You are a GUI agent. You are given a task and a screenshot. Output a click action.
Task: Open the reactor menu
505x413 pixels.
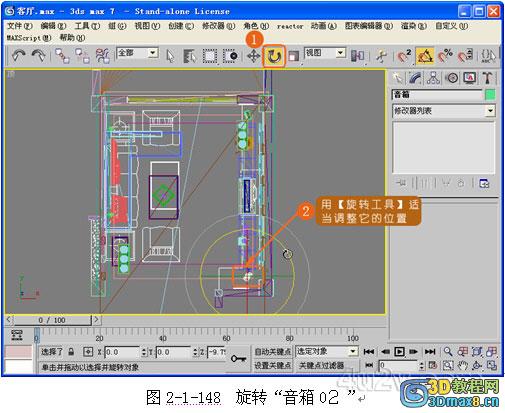click(290, 26)
